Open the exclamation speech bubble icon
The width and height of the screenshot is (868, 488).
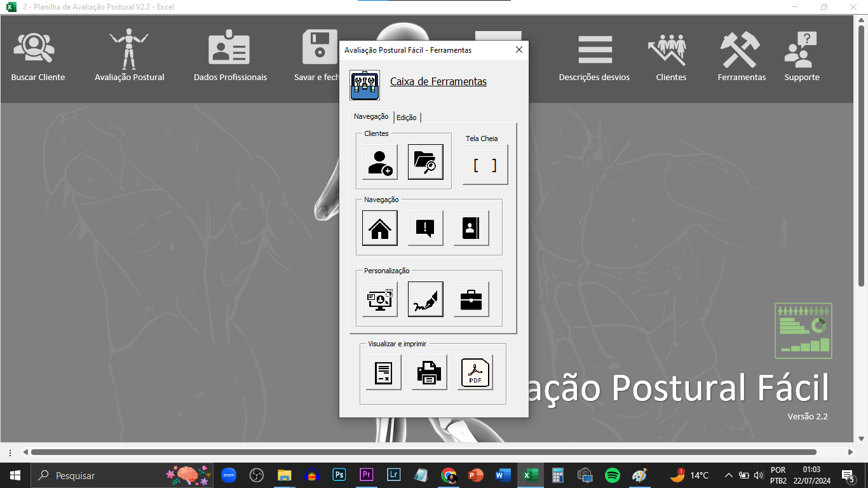point(425,228)
